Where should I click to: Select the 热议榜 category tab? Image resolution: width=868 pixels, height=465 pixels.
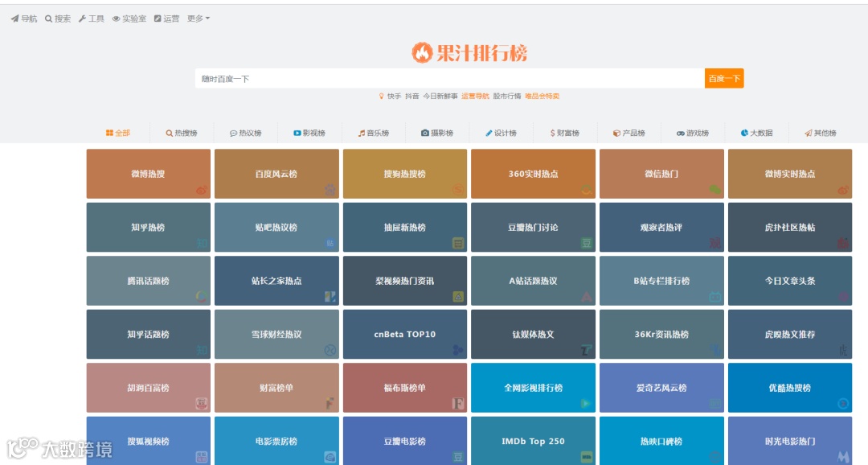[x=246, y=133]
